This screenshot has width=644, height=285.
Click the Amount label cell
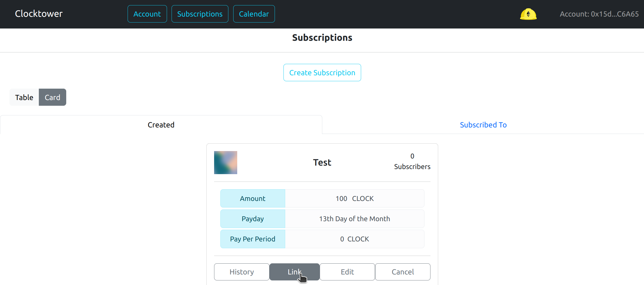253,198
